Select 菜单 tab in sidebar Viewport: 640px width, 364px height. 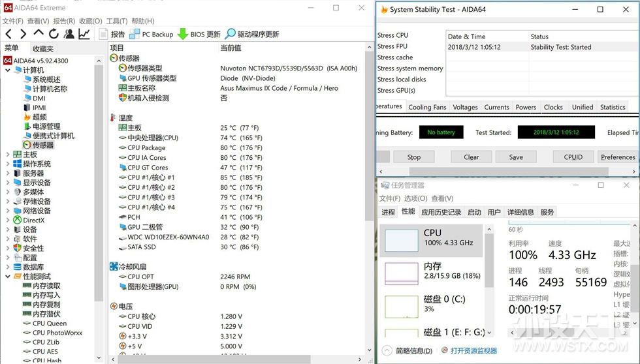[12, 48]
